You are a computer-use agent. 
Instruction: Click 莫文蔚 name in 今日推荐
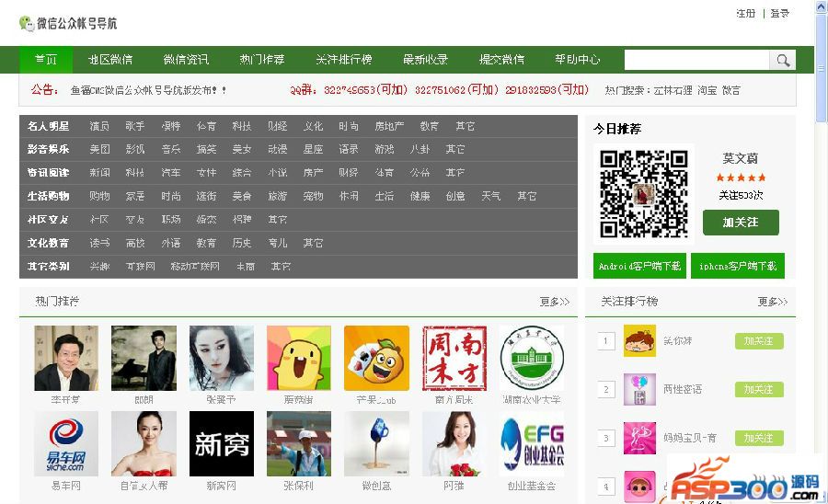tap(741, 158)
